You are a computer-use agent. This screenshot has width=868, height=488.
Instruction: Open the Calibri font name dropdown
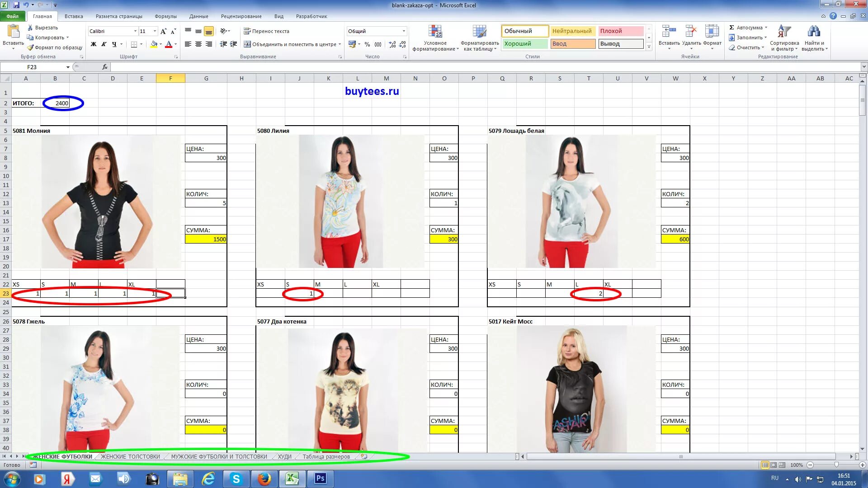135,31
